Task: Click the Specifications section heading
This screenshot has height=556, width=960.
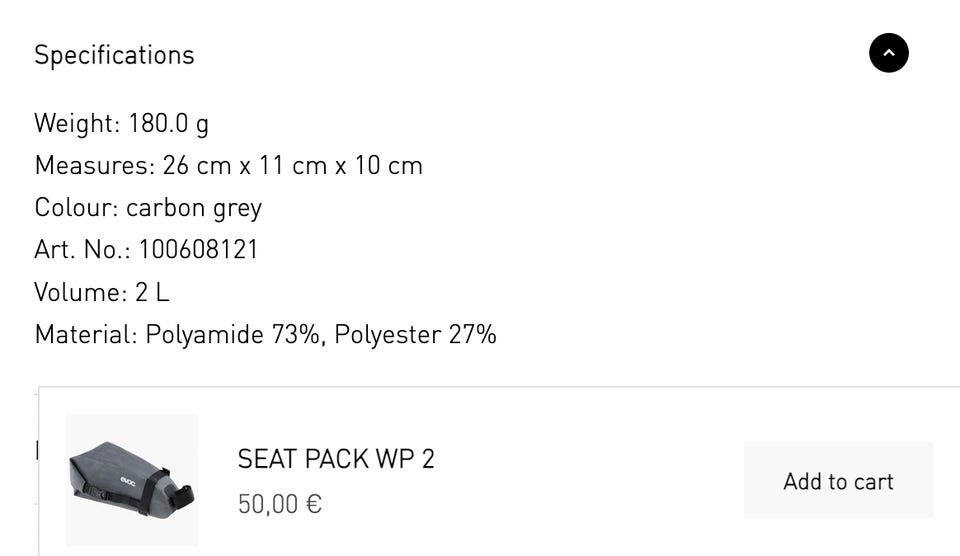Action: pyautogui.click(x=114, y=55)
